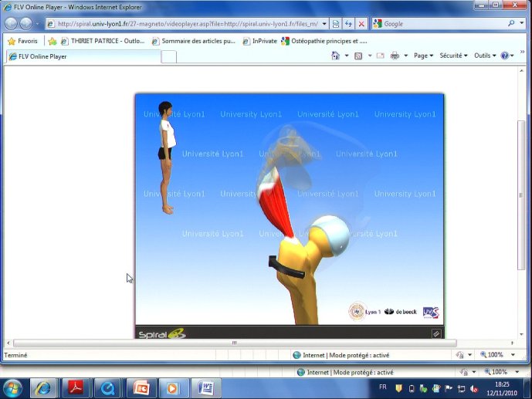The height and width of the screenshot is (399, 532).
Task: Click the Lyon 1 logo in video
Action: [x=364, y=311]
